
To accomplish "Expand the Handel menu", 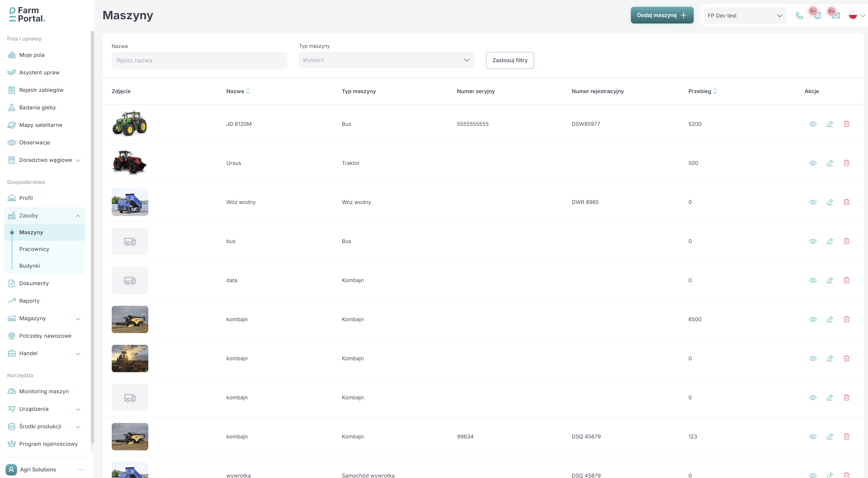I will click(x=78, y=354).
